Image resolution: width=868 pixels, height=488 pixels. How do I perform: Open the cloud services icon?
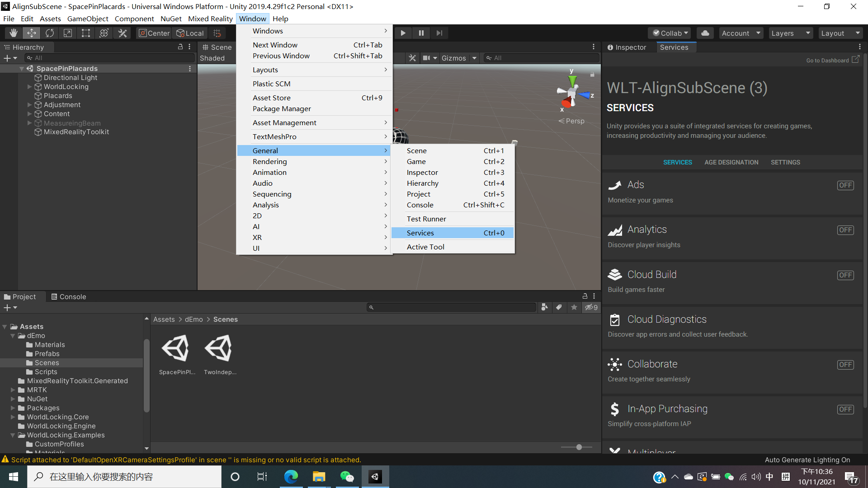[705, 33]
